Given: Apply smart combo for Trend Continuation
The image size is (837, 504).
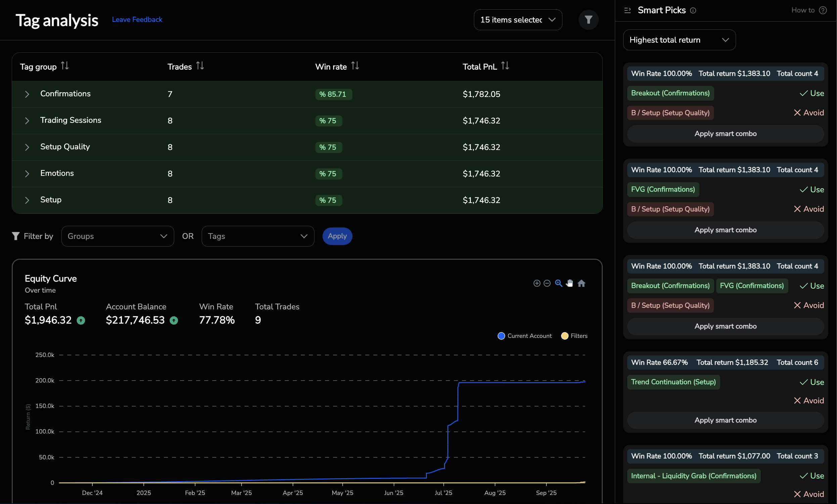Looking at the screenshot, I should tap(725, 420).
